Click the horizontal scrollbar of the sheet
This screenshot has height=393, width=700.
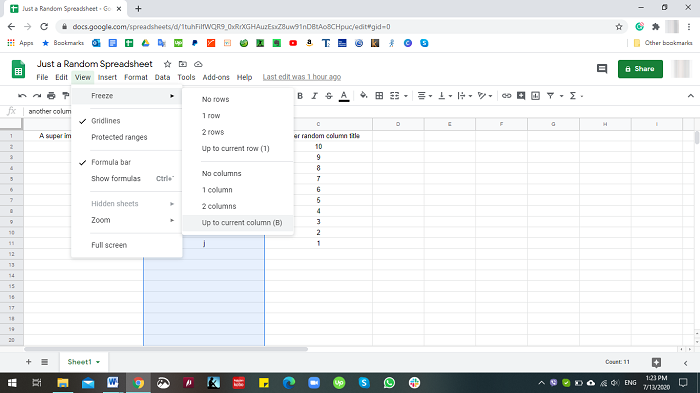point(166,349)
